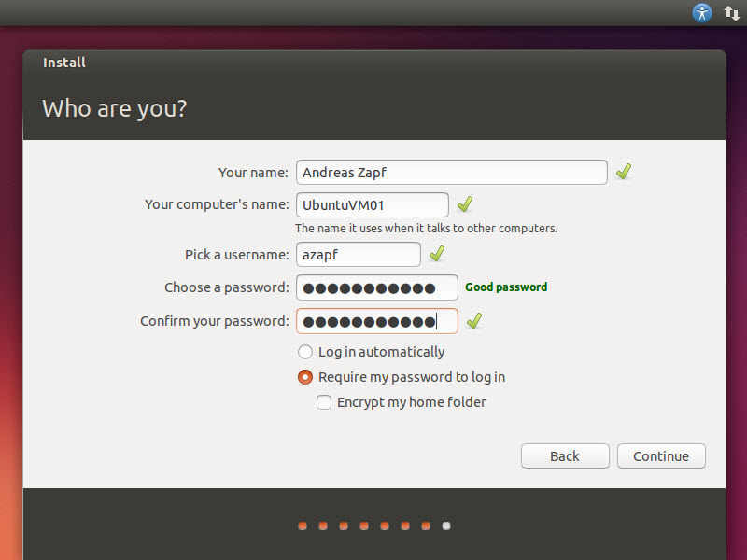The image size is (747, 560).
Task: Click the green checkmark beside Your name
Action: 624,172
